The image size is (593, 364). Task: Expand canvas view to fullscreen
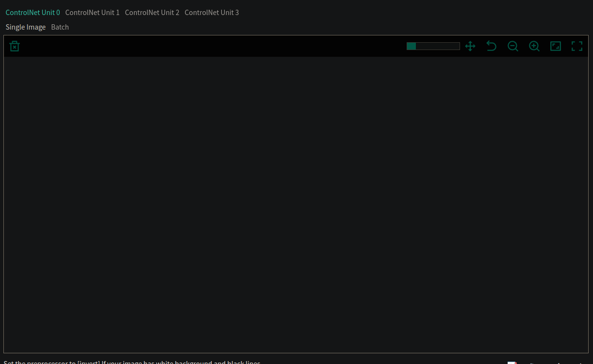click(x=577, y=46)
